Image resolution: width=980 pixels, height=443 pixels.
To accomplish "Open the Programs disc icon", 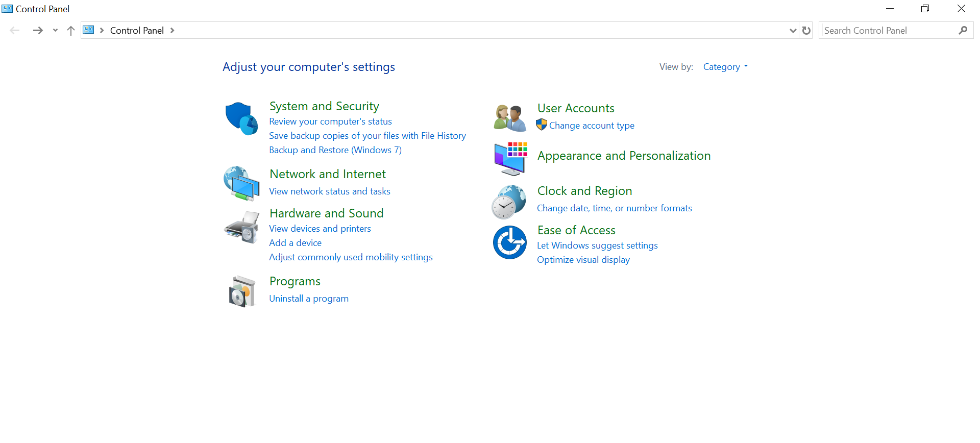I will (241, 291).
